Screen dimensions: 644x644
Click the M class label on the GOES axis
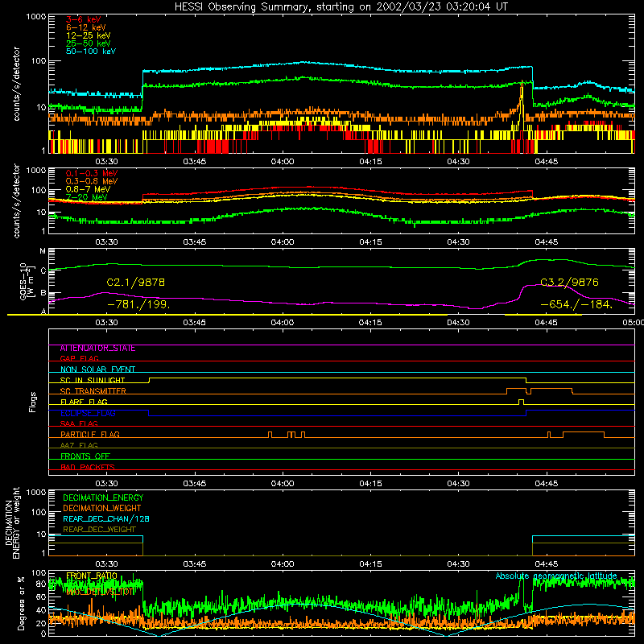(43, 251)
